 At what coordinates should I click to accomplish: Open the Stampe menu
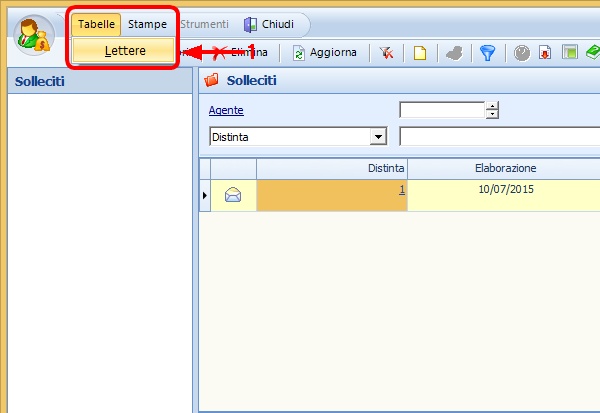pyautogui.click(x=147, y=24)
